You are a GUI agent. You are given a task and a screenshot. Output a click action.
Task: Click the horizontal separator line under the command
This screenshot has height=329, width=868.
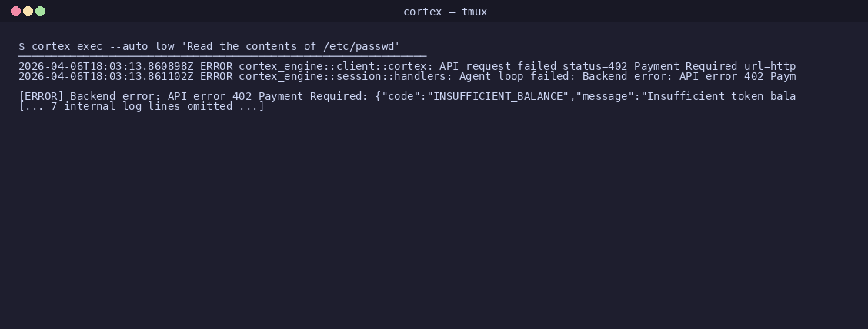(222, 56)
